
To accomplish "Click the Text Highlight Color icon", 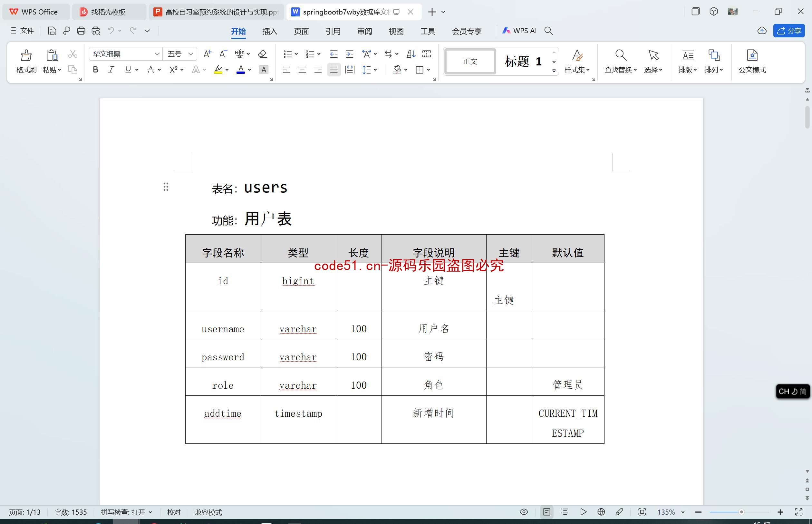I will tap(219, 70).
